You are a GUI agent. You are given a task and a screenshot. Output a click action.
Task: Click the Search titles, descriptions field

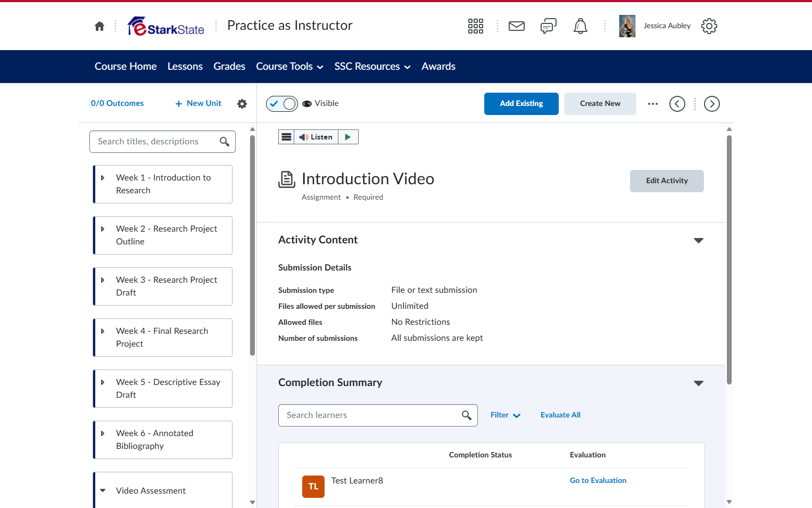[x=162, y=142]
